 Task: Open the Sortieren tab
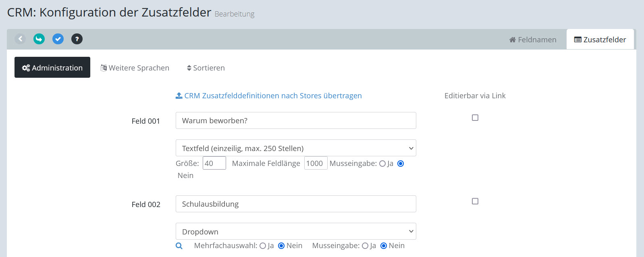point(206,68)
